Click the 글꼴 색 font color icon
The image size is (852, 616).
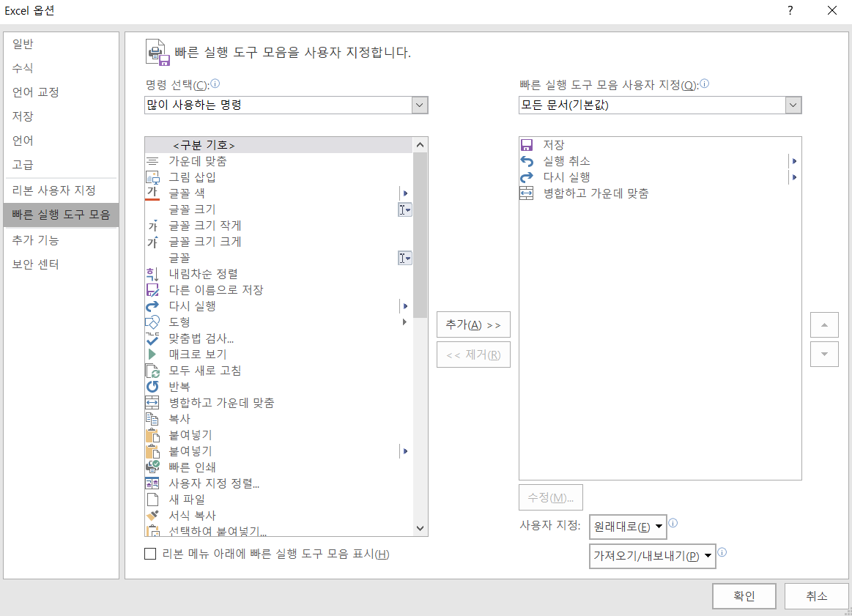pos(152,193)
